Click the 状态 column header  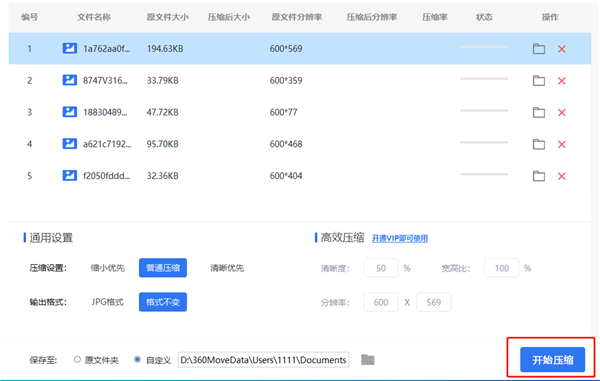click(484, 17)
